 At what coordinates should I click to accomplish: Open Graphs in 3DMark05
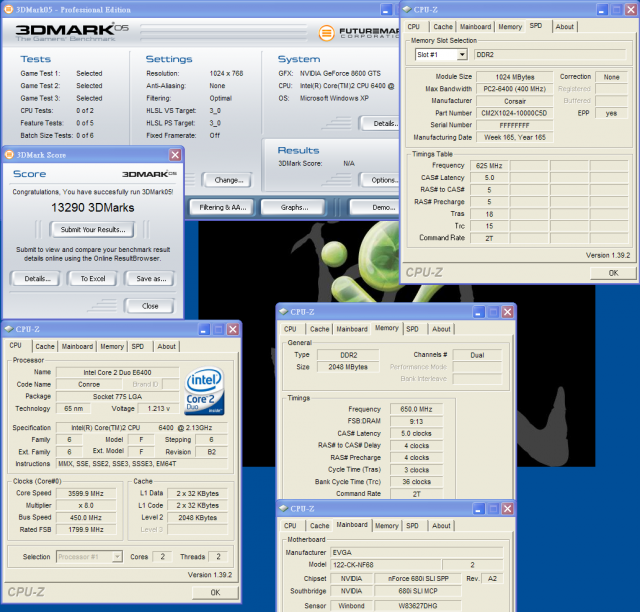tap(294, 207)
